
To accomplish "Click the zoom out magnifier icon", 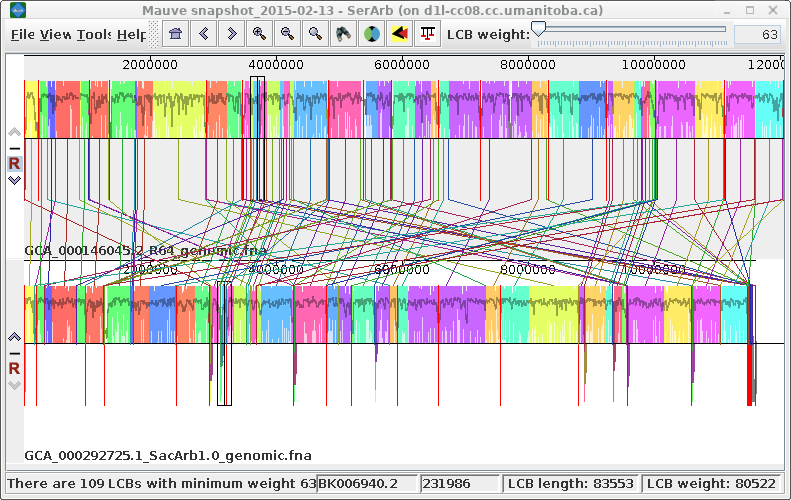I will 288,34.
